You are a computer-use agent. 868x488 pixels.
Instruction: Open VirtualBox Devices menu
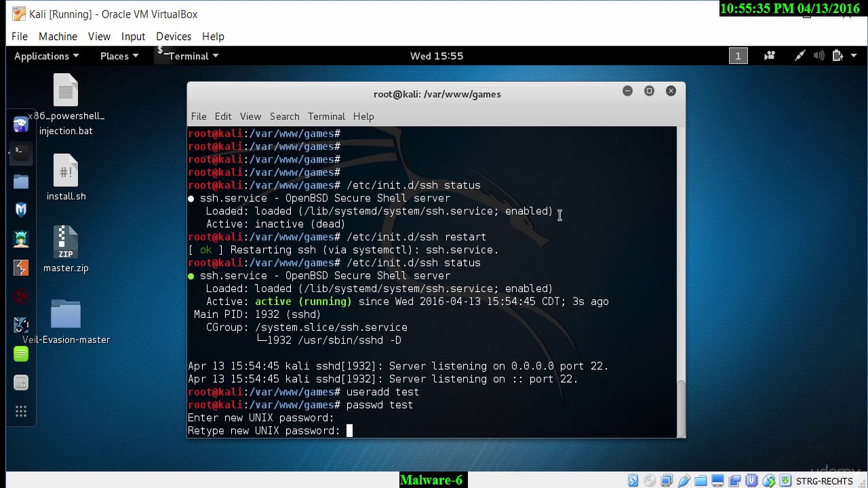[x=174, y=37]
